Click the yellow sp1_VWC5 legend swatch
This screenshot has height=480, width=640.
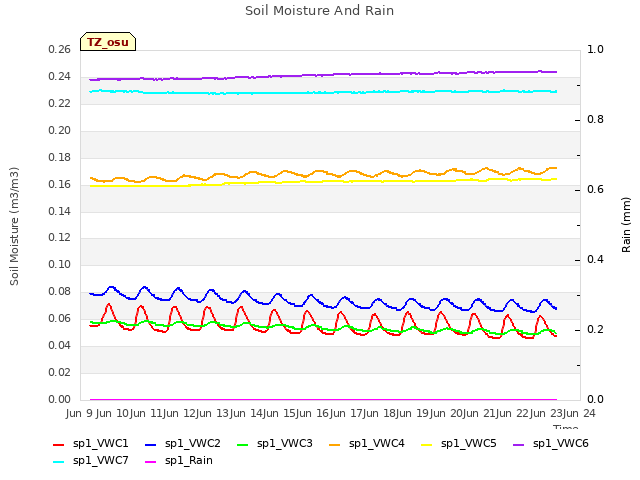[427, 445]
